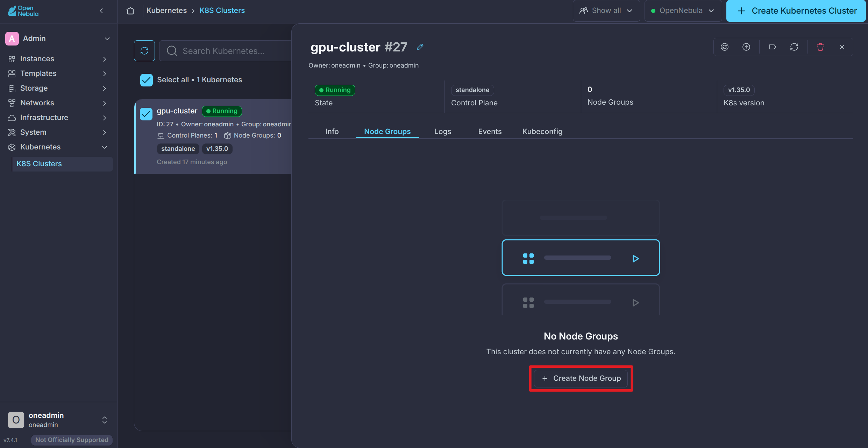
Task: Toggle the Select all checkbox
Action: click(147, 80)
